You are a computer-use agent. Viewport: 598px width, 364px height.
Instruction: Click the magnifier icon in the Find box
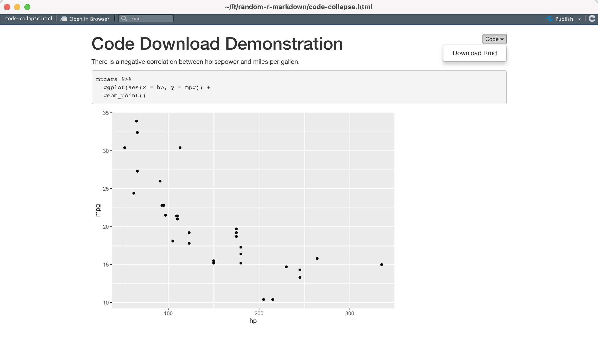pyautogui.click(x=124, y=18)
